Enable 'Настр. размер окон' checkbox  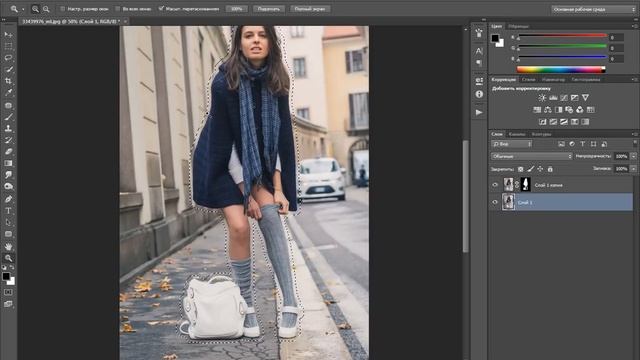click(x=62, y=9)
